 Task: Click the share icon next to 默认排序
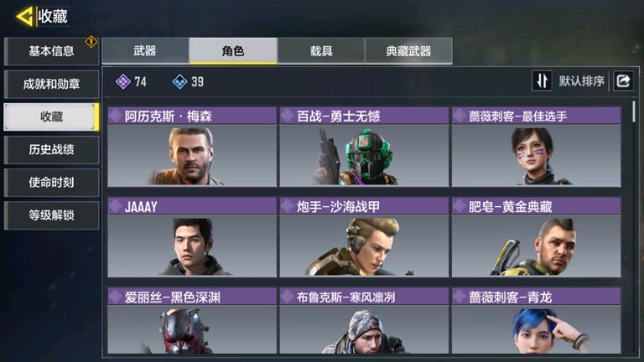(623, 80)
